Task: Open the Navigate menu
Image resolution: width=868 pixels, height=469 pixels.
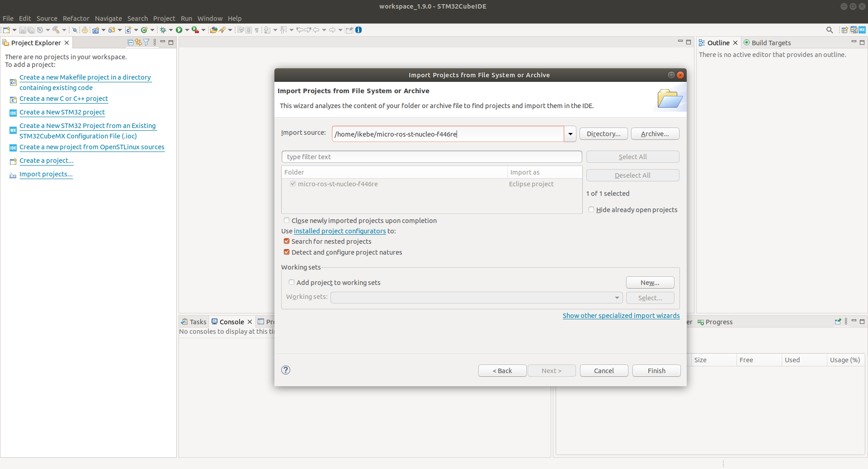Action: [108, 19]
